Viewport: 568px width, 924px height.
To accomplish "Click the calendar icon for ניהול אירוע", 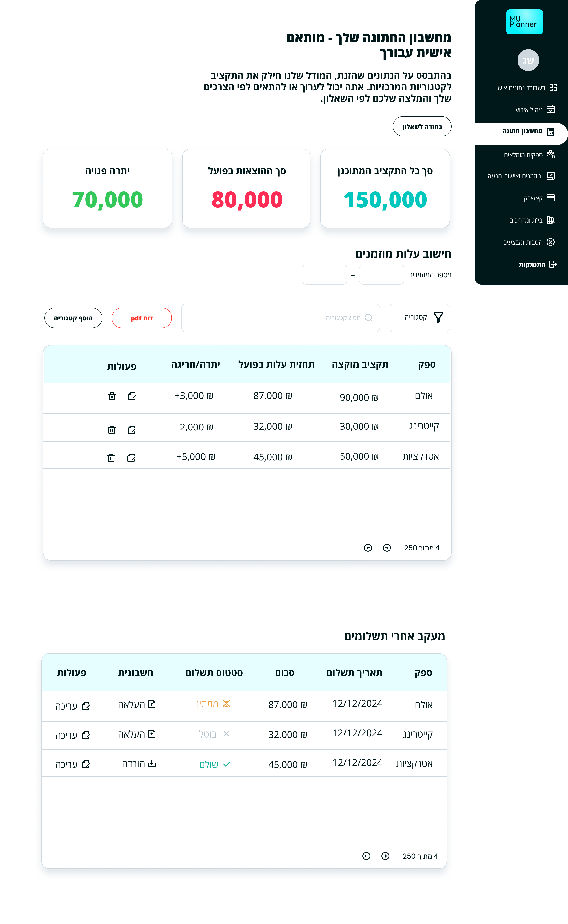I will coord(551,109).
